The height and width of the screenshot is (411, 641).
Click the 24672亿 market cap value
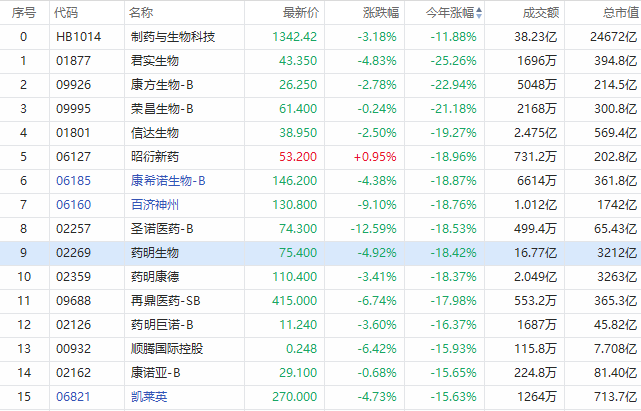tap(614, 37)
